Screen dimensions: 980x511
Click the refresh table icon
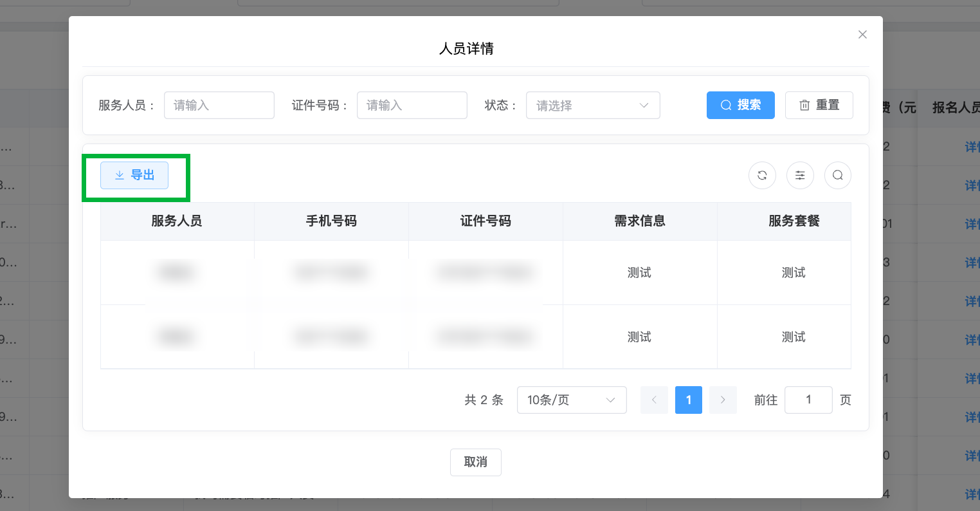[762, 175]
